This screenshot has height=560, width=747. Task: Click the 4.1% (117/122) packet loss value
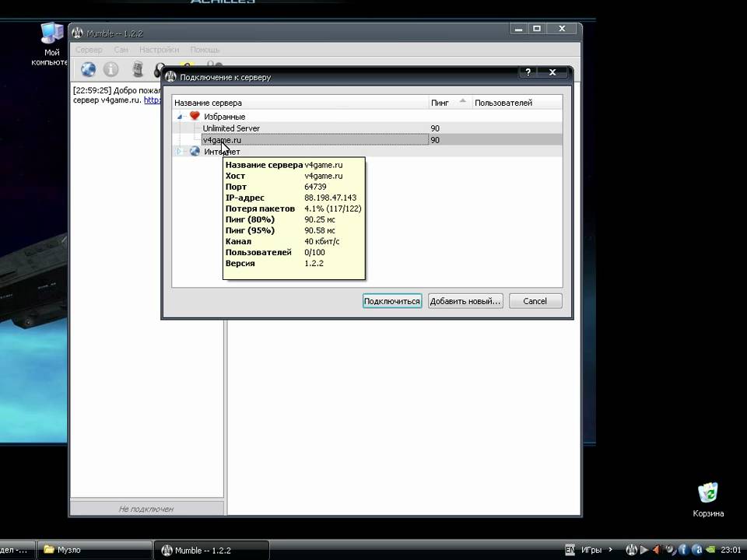pos(332,208)
